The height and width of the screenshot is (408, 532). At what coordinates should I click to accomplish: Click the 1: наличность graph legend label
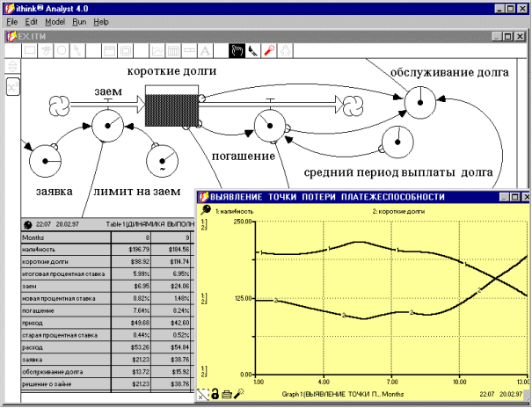(235, 212)
